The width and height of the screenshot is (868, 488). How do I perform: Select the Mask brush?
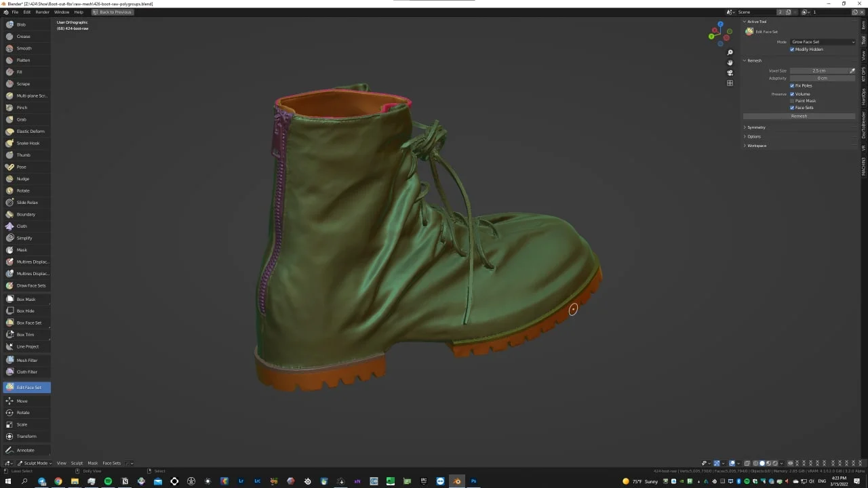tap(26, 250)
